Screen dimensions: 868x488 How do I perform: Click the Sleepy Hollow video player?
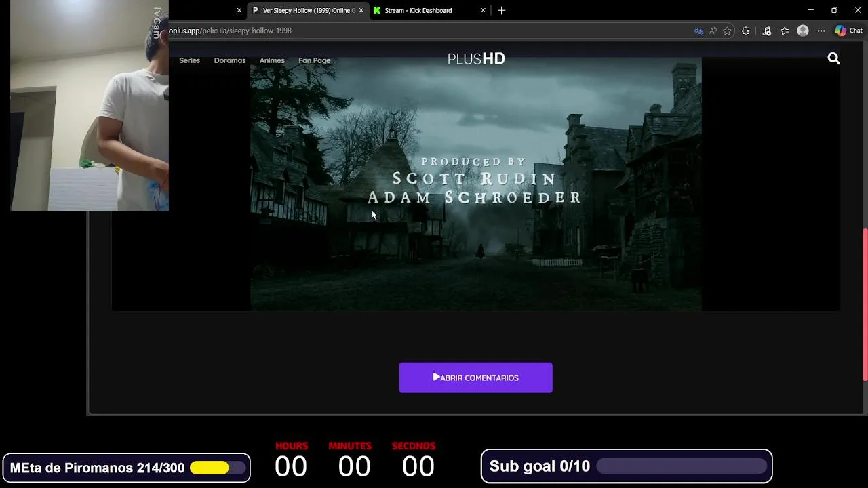[475, 184]
